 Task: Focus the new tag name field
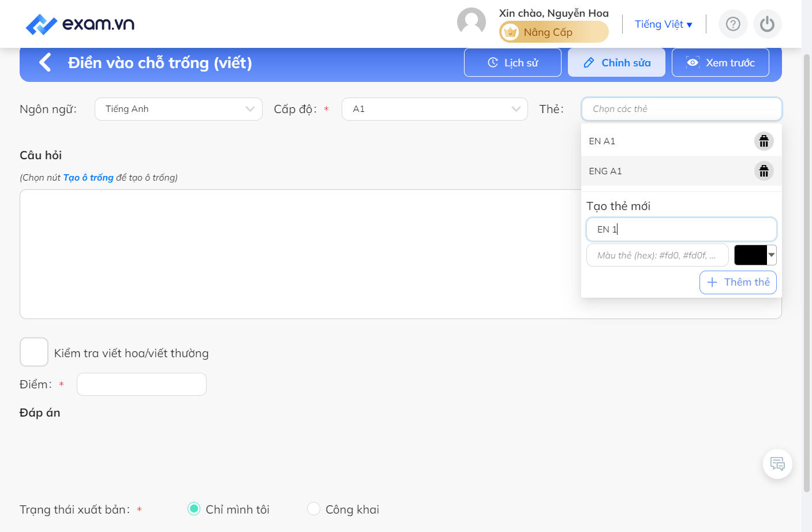click(x=682, y=229)
